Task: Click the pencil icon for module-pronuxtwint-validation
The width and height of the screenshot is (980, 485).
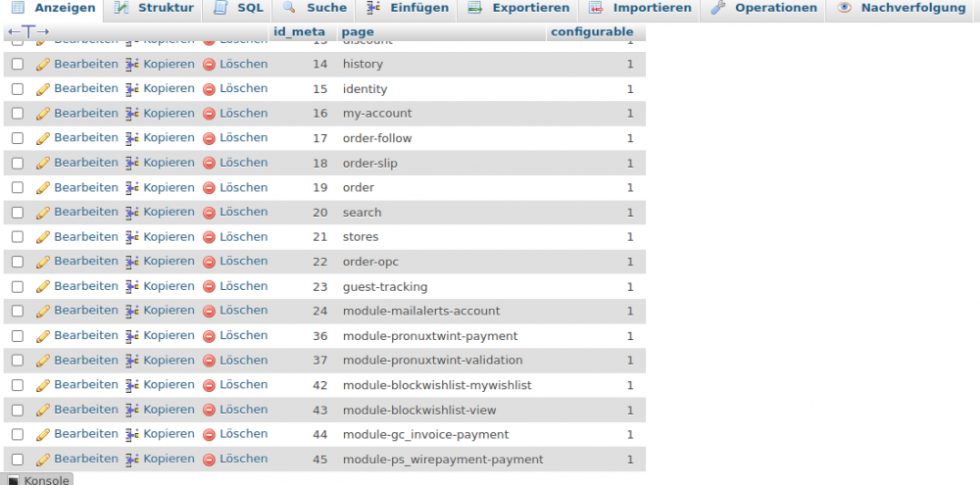Action: (x=42, y=362)
